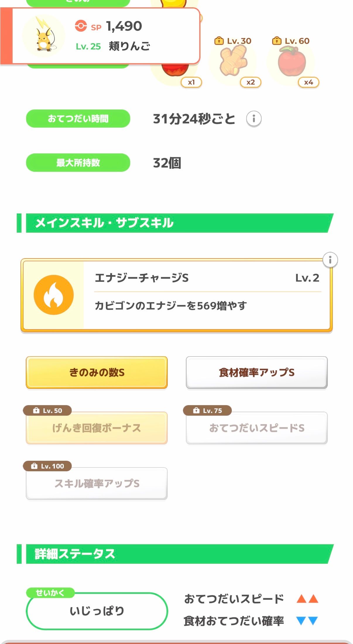Tap the エナジーチャージS main skill card
Image resolution: width=353 pixels, height=644 pixels.
(x=176, y=295)
